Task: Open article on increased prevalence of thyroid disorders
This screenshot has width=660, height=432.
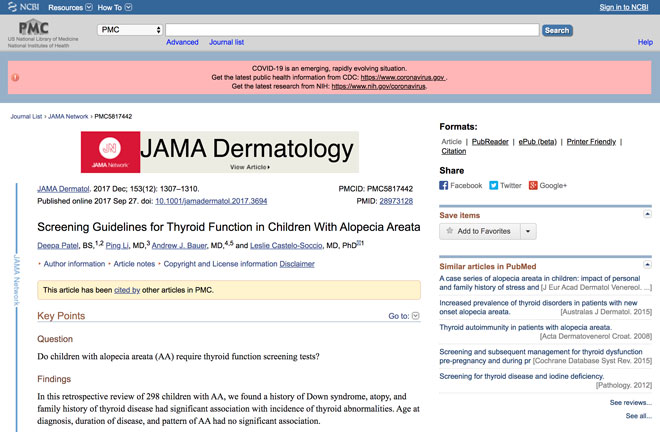Action: click(538, 307)
